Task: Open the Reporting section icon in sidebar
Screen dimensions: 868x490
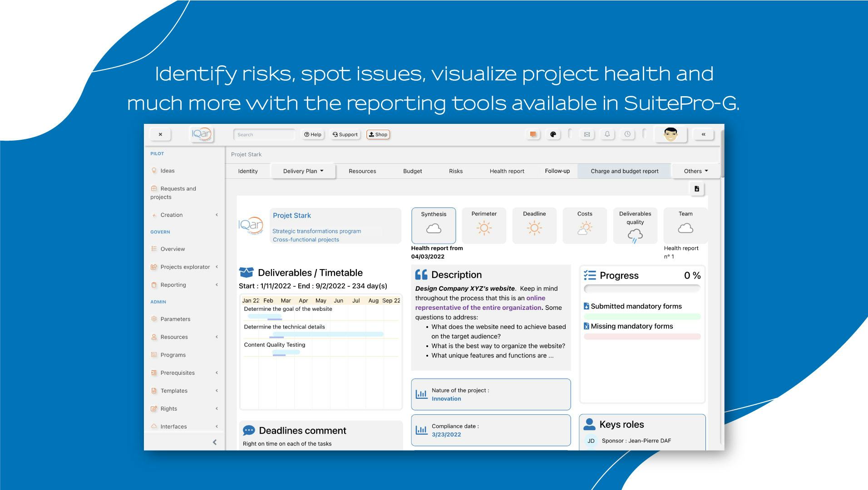Action: coord(154,285)
